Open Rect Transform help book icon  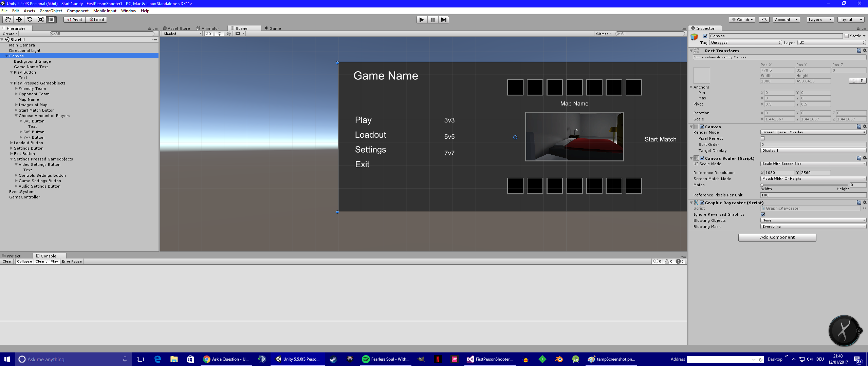(859, 51)
